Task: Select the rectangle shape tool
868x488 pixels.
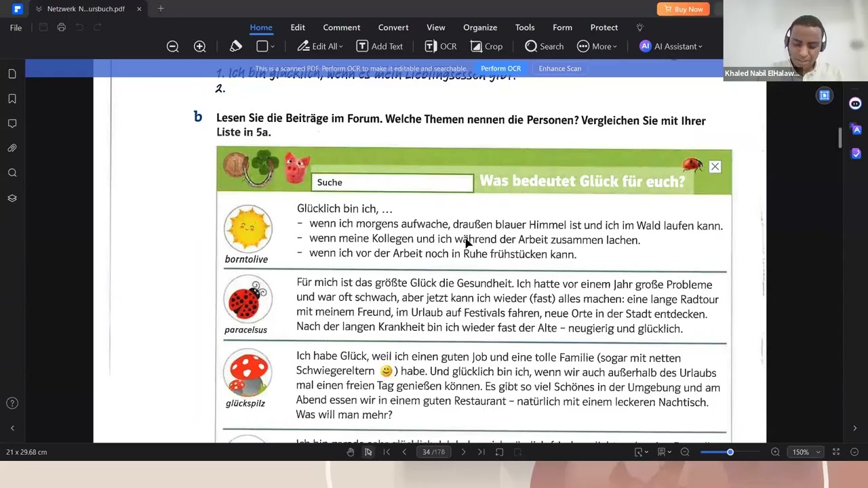Action: [262, 46]
